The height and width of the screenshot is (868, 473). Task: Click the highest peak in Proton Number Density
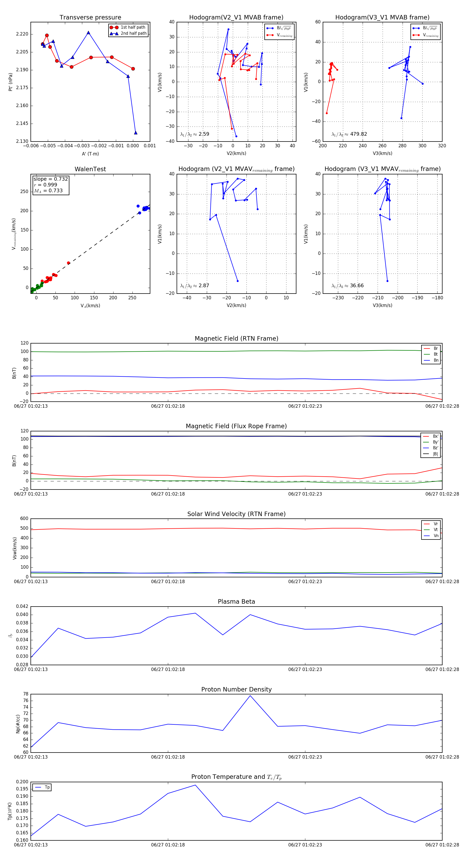[x=250, y=695]
